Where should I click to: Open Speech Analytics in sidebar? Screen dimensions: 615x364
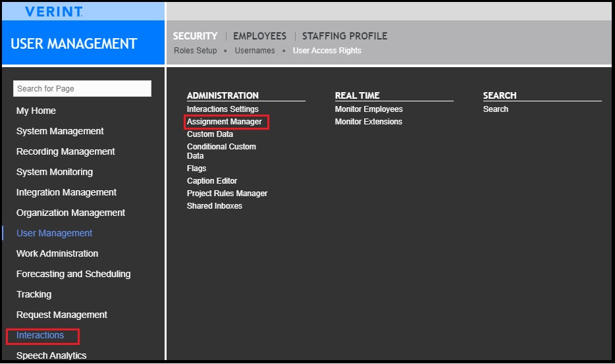point(51,355)
